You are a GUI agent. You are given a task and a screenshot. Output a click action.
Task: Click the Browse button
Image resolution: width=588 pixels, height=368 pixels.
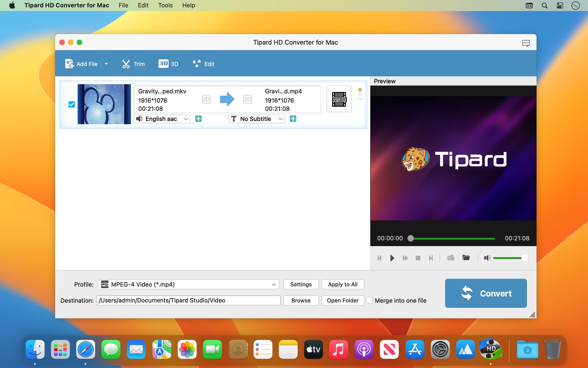pos(301,300)
